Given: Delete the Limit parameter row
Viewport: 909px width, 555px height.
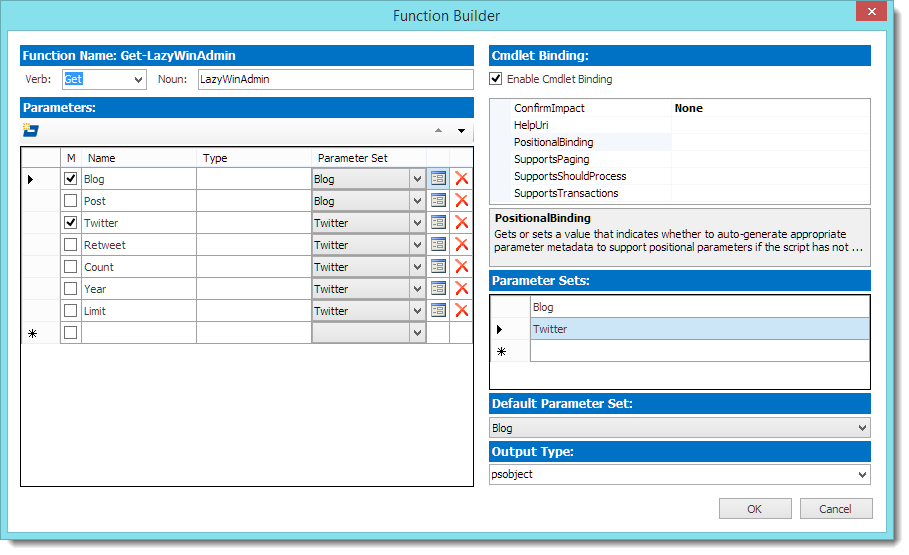Looking at the screenshot, I should 461,311.
